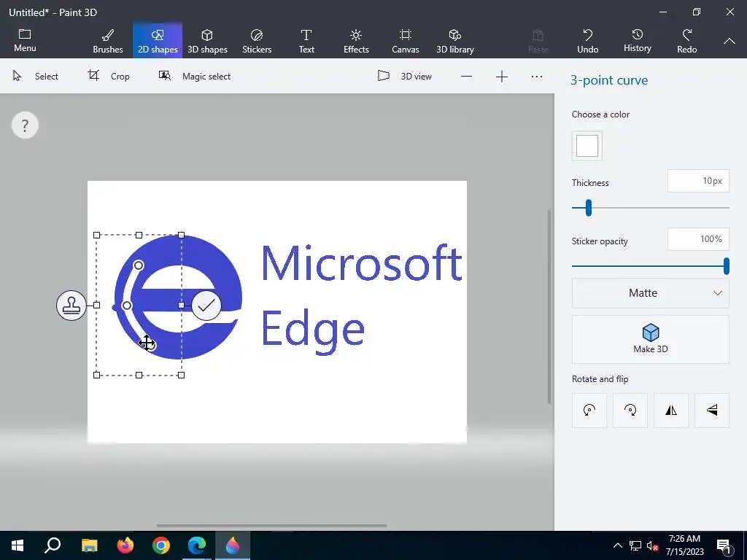Confirm the curve with checkmark button
747x560 pixels.
(x=206, y=306)
